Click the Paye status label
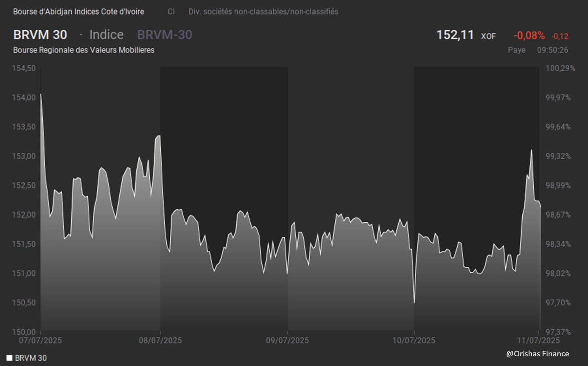Image resolution: width=588 pixels, height=366 pixels. tap(517, 50)
